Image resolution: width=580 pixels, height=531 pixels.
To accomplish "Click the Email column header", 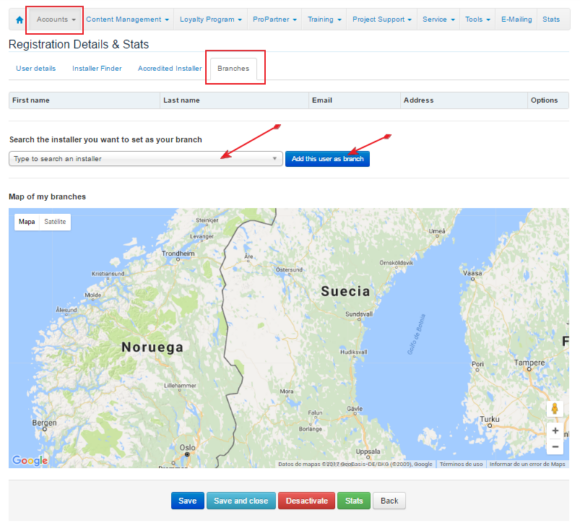I will pos(355,100).
